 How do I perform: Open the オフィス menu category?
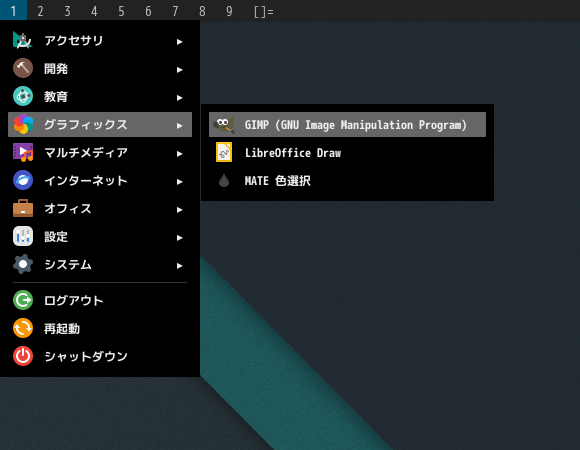click(100, 209)
